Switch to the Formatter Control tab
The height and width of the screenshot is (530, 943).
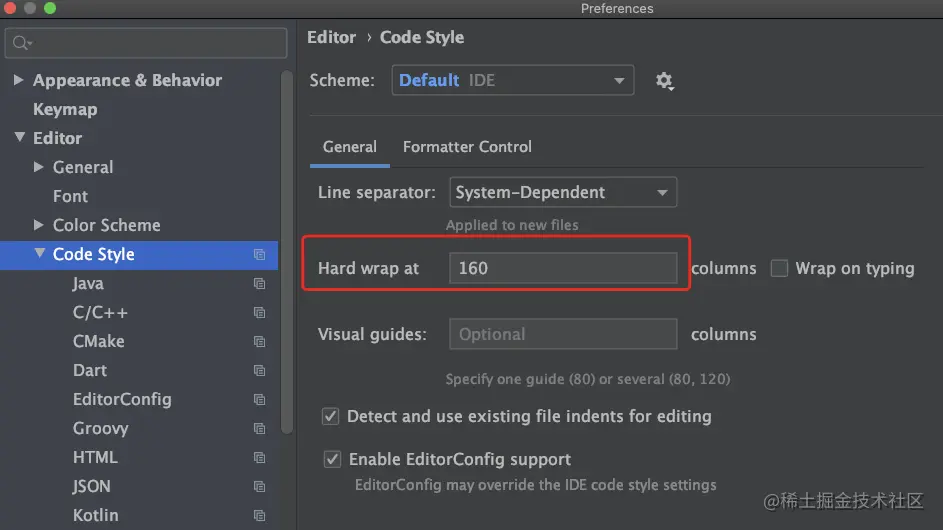pyautogui.click(x=467, y=147)
